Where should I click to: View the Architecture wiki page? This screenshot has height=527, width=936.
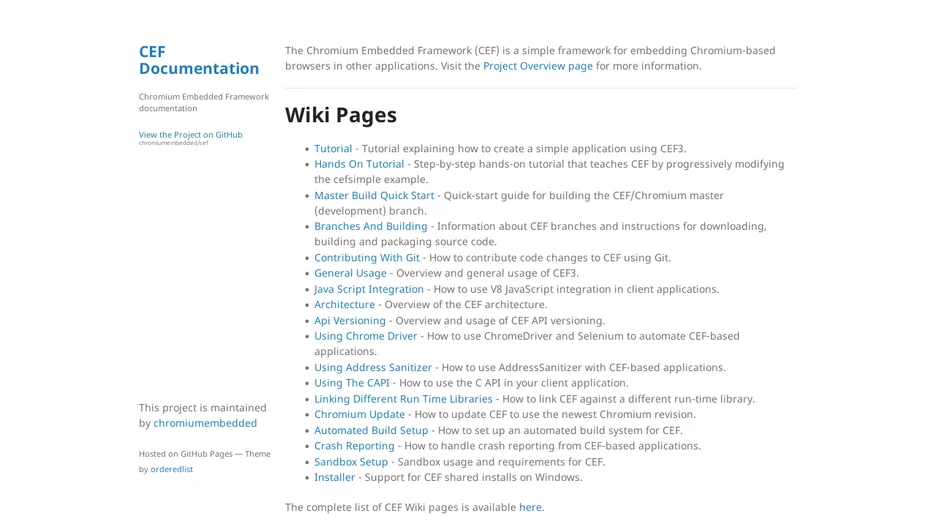[344, 305]
